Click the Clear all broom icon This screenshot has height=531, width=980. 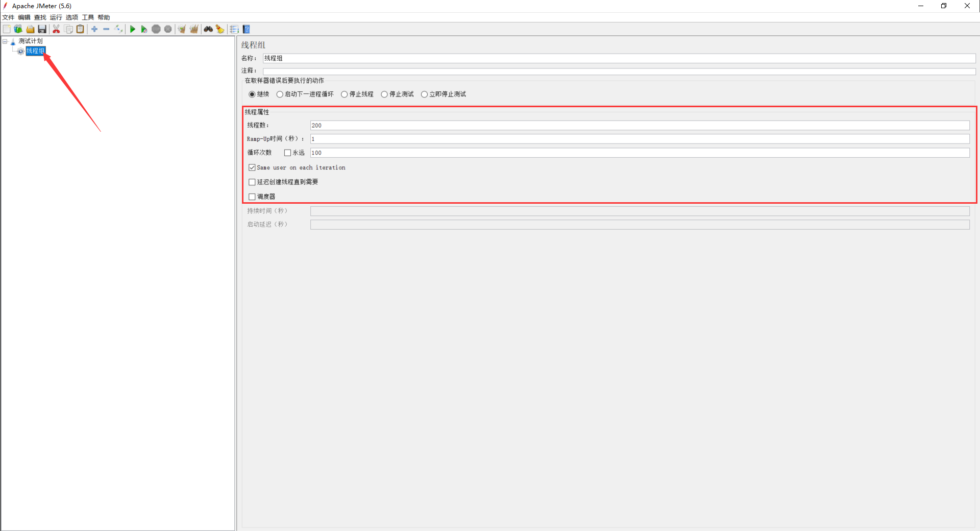point(194,29)
